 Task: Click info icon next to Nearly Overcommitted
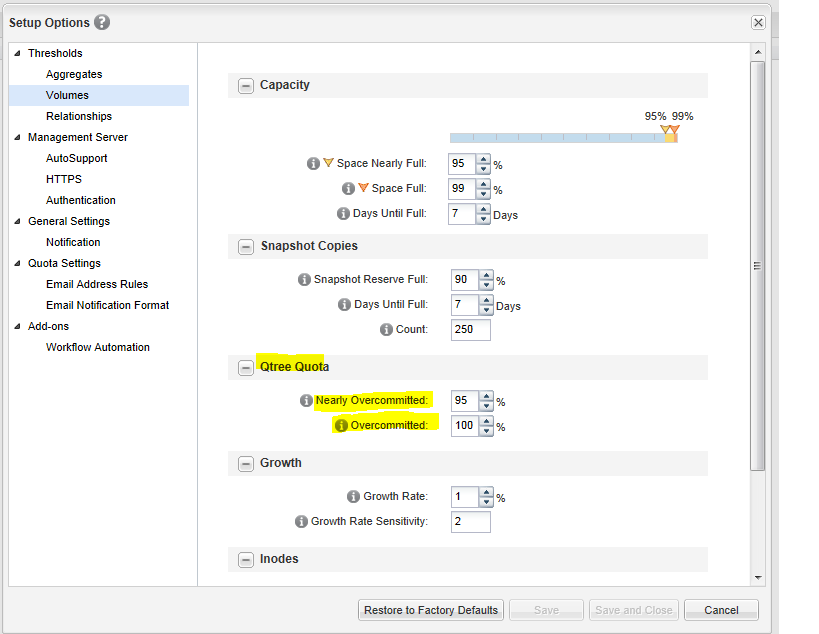(306, 401)
